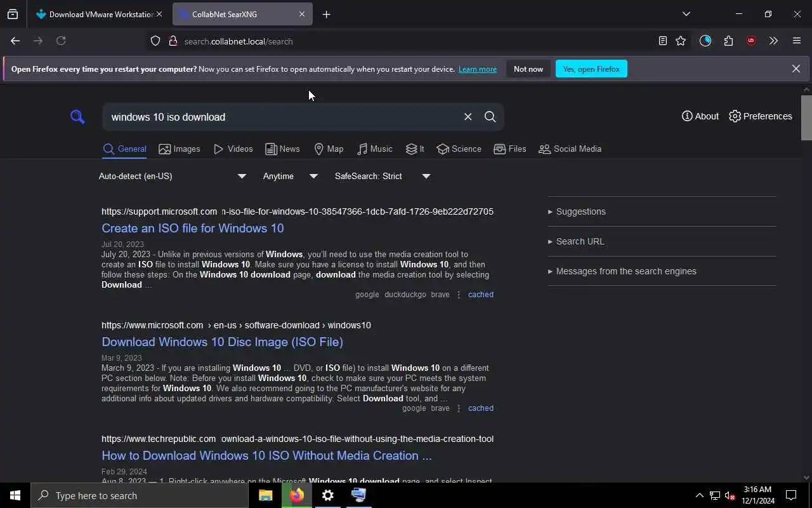Close the CollabNet SearXNG tab

[x=302, y=14]
